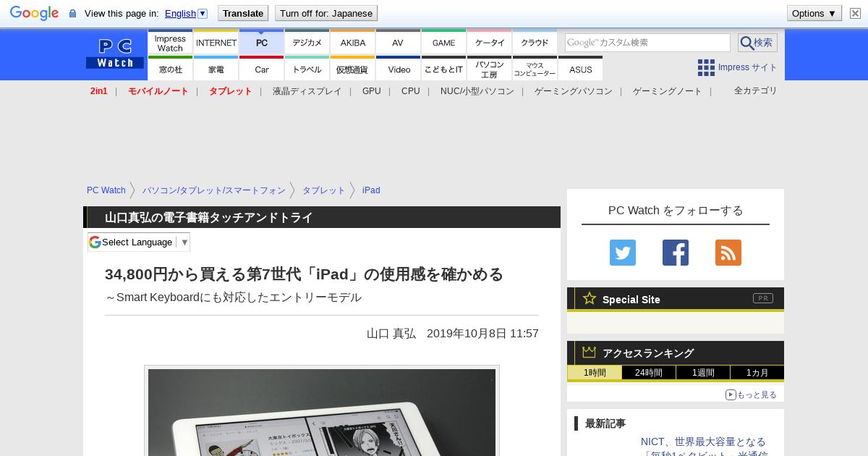This screenshot has height=456, width=868.
Task: Follow PC Watch on Twitter
Action: coord(623,253)
